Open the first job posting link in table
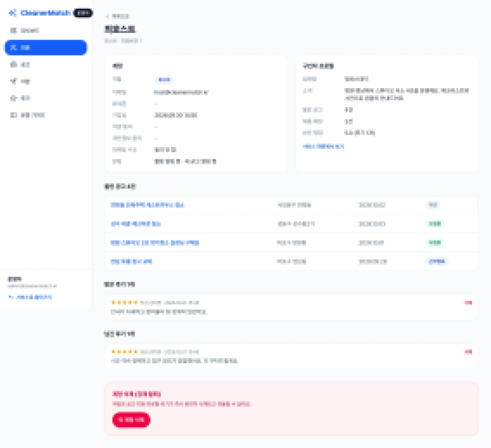 (x=147, y=205)
